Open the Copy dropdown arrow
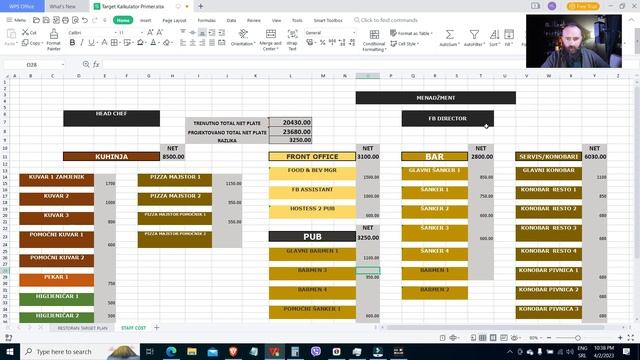The image size is (640, 360). pos(42,43)
